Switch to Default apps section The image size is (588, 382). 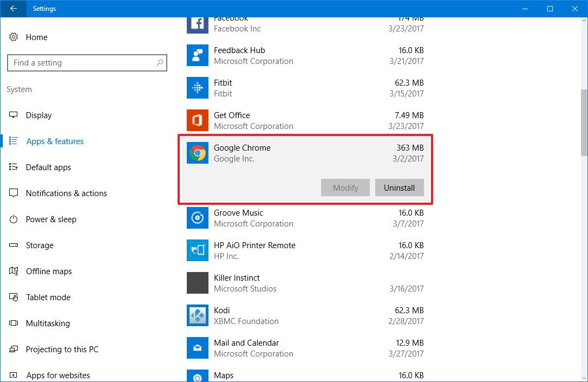pyautogui.click(x=48, y=167)
